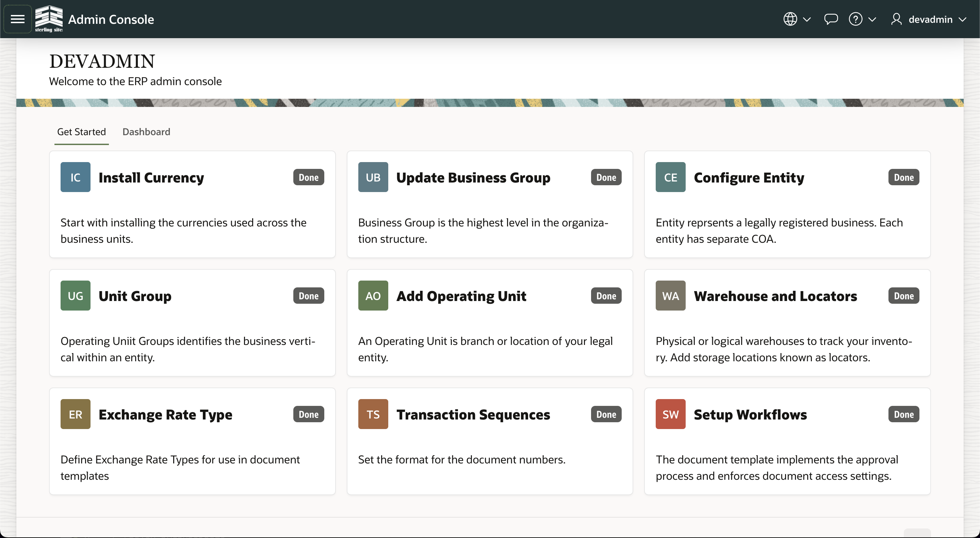Expand the help menu chevron

[x=872, y=19]
